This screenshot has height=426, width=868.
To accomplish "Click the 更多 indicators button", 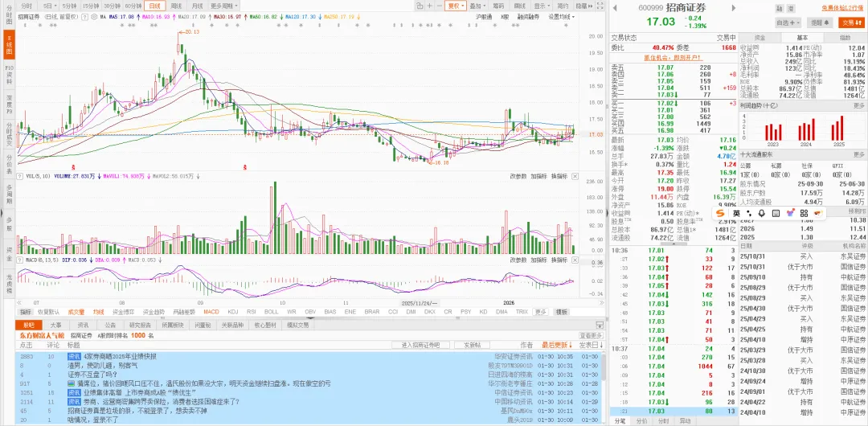I will [x=541, y=312].
